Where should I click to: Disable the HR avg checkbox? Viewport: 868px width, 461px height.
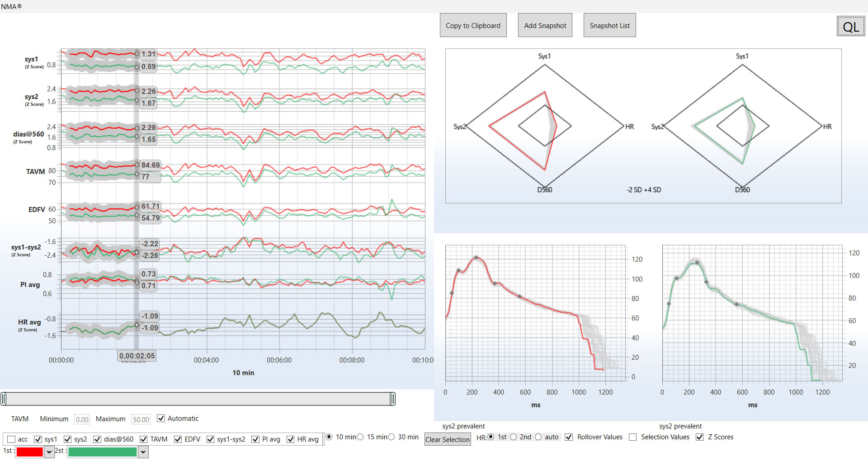coord(291,439)
